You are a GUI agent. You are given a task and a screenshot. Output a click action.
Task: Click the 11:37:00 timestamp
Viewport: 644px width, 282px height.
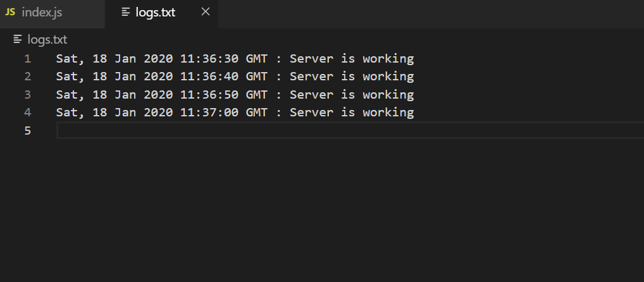click(209, 113)
